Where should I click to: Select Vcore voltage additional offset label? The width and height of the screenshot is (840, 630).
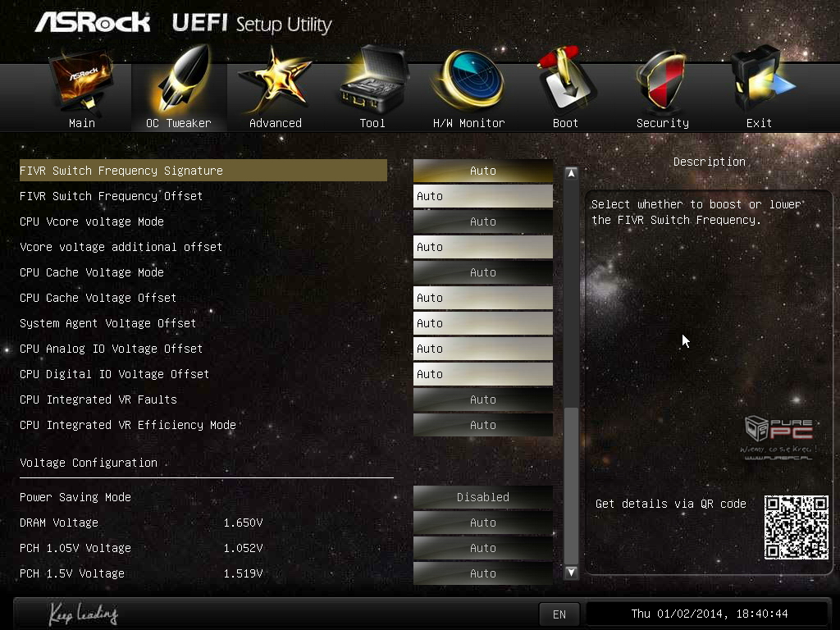pyautogui.click(x=121, y=247)
